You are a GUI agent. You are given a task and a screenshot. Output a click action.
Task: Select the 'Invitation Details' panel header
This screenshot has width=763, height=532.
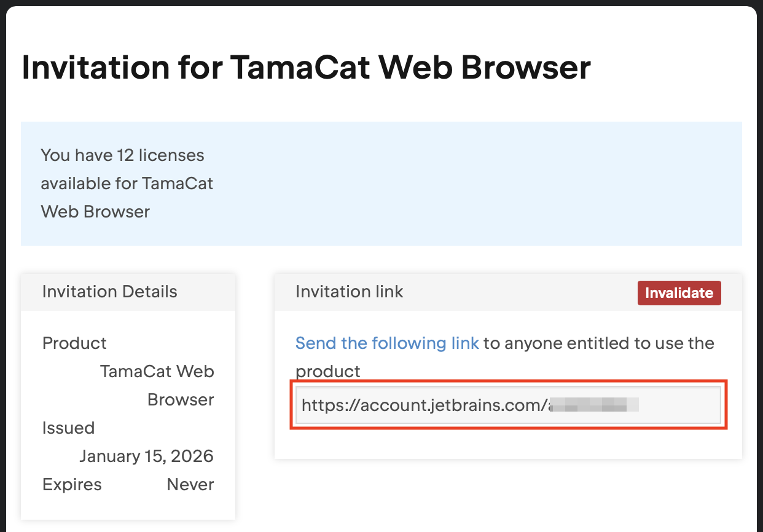[x=110, y=292]
